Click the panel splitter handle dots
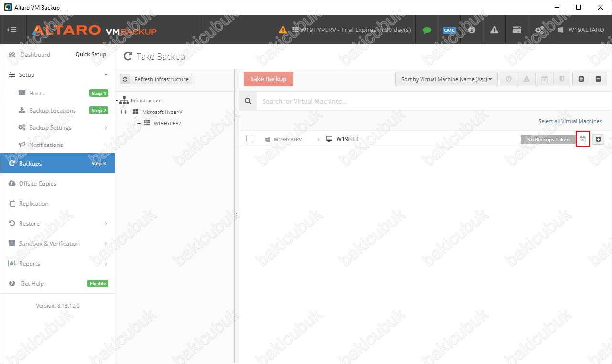The width and height of the screenshot is (612, 364). point(236,216)
